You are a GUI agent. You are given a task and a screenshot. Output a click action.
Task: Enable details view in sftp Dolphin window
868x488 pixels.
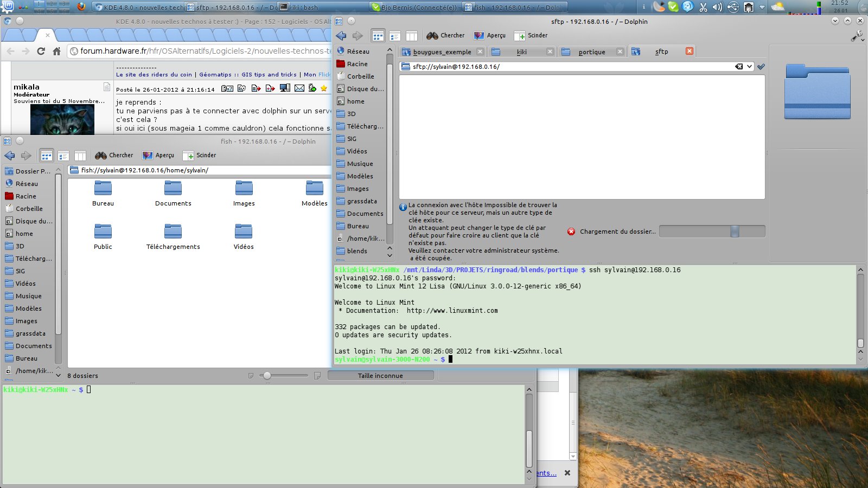[394, 36]
